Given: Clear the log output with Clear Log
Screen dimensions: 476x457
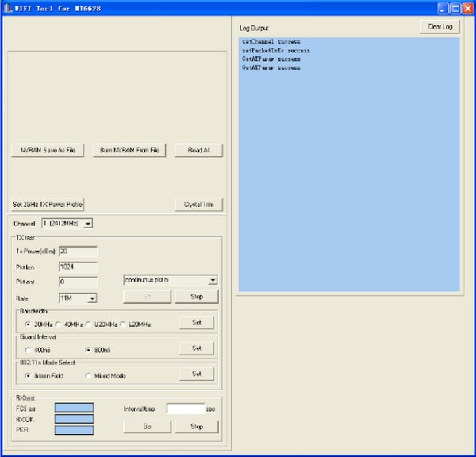Looking at the screenshot, I should point(440,27).
